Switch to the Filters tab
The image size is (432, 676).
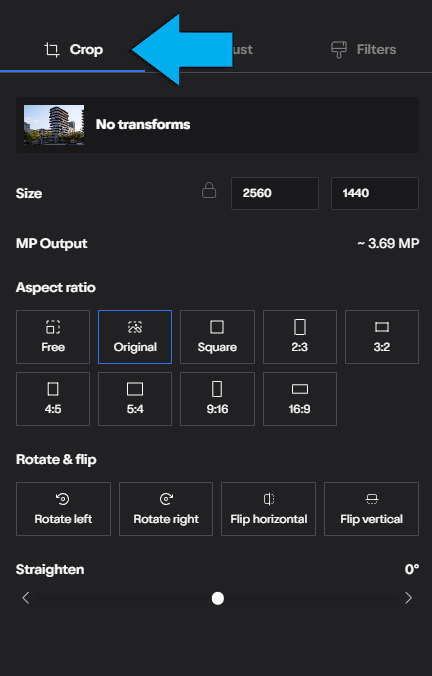[363, 50]
